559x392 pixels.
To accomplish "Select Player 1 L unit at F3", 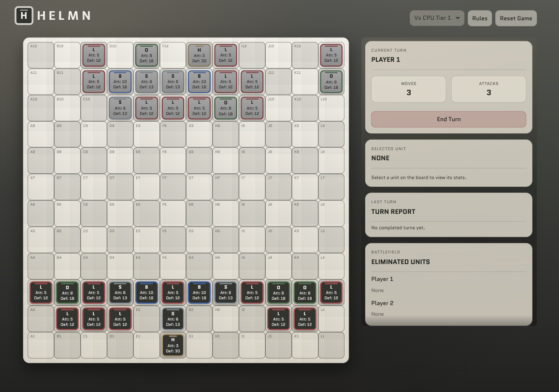I will pos(173,293).
